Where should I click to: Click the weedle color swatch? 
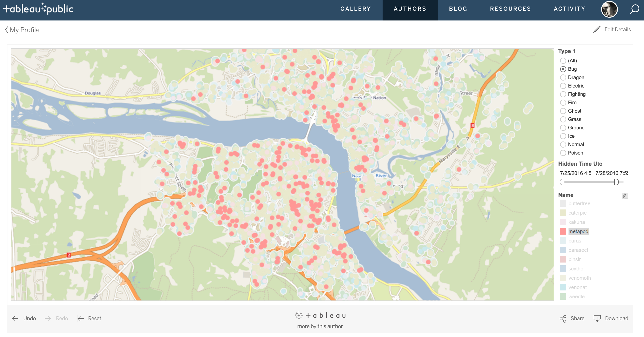563,297
